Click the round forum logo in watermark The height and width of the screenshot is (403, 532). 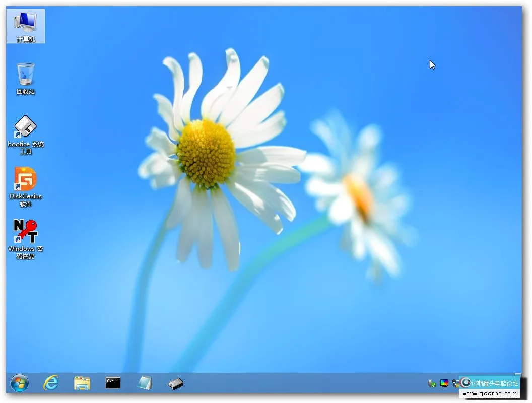point(465,383)
